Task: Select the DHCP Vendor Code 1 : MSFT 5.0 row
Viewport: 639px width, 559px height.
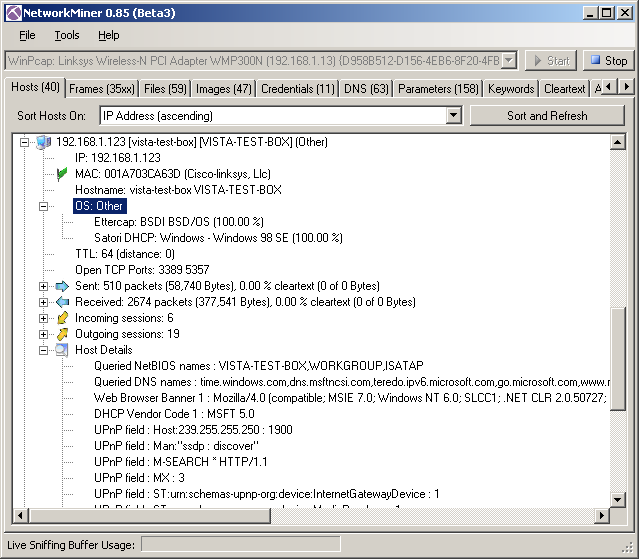Action: point(174,414)
